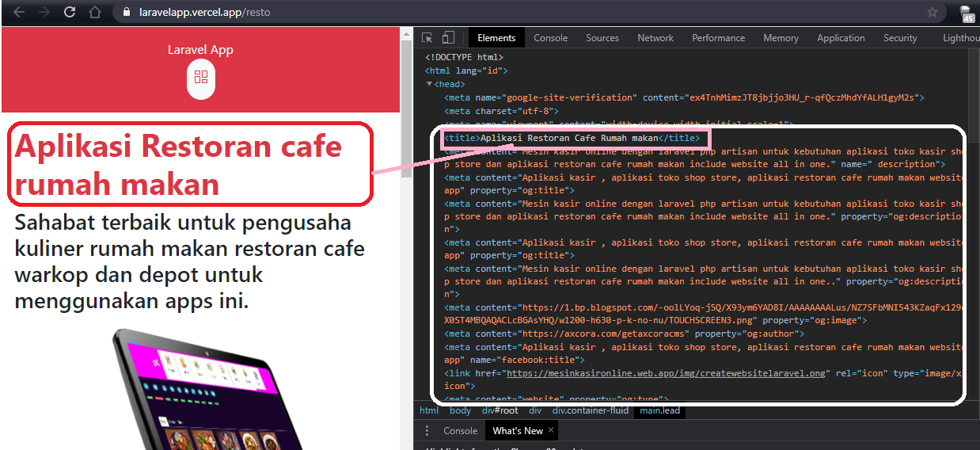The image size is (980, 450).
Task: Close the What's New drawer tab
Action: 552,431
